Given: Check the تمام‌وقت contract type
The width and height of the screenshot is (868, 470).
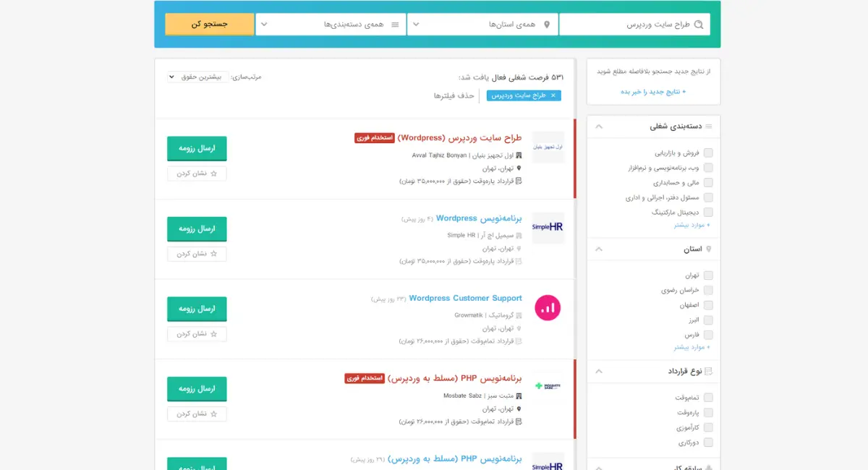Looking at the screenshot, I should point(708,398).
